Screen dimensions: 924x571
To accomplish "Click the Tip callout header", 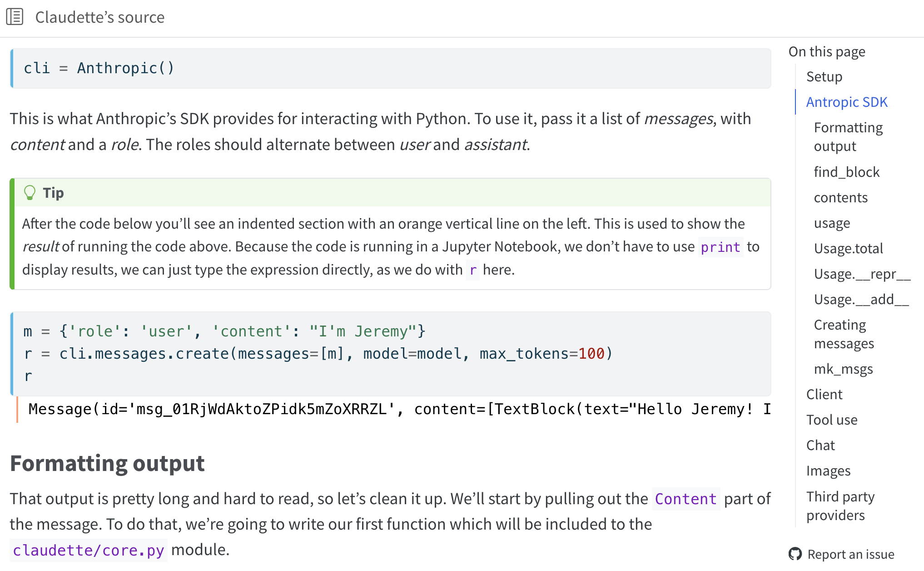I will pos(392,193).
